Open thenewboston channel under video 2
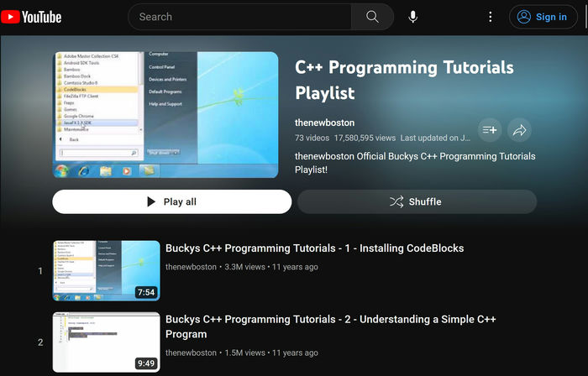The image size is (588, 376). [191, 352]
